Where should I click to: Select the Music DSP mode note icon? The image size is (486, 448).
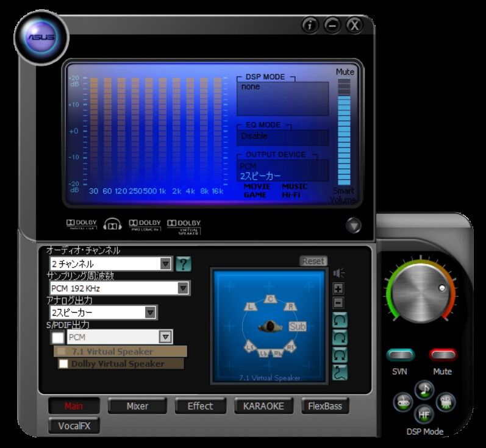[x=424, y=389]
